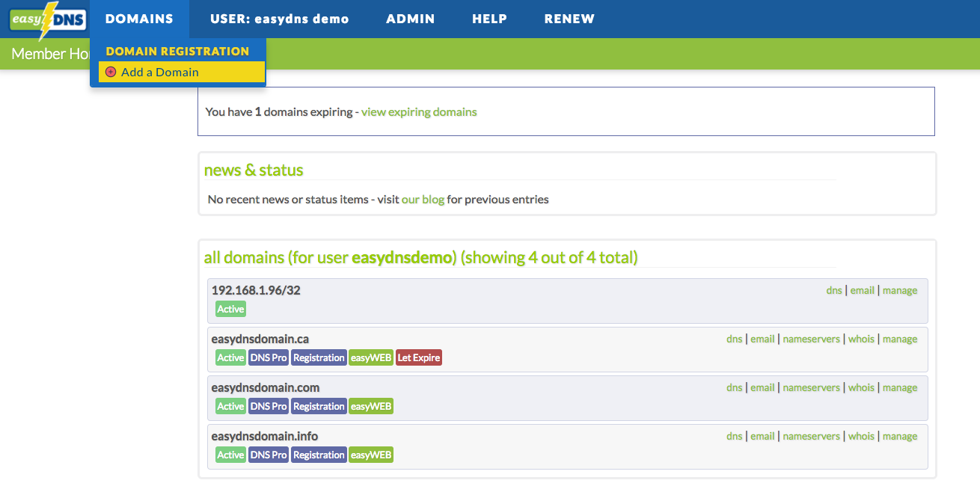Open dns for easydnsdomain.info
This screenshot has width=980, height=498.
[735, 437]
